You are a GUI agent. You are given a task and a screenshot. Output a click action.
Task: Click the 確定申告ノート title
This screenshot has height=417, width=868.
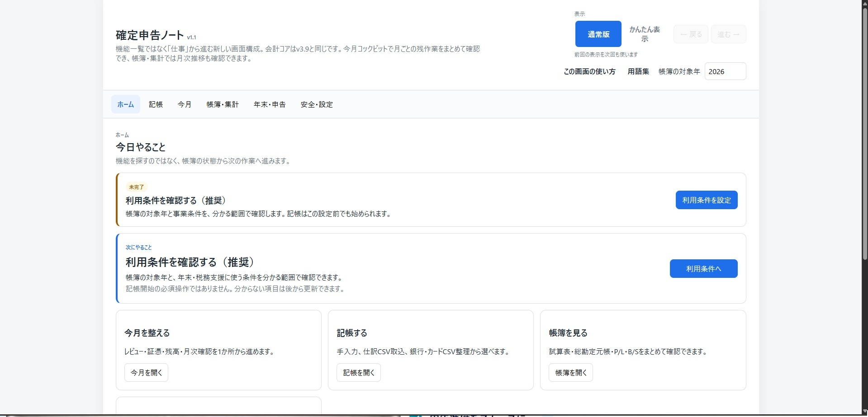tap(150, 35)
